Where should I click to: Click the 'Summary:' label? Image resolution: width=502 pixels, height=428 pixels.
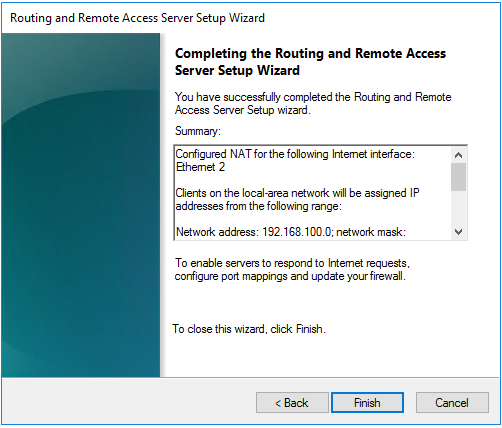[x=198, y=131]
